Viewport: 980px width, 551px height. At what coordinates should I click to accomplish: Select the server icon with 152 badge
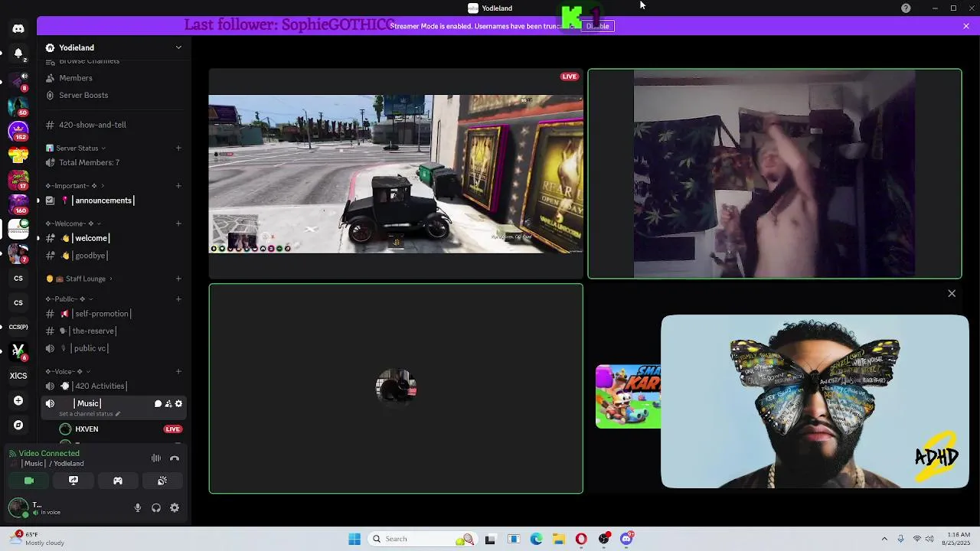click(x=18, y=131)
